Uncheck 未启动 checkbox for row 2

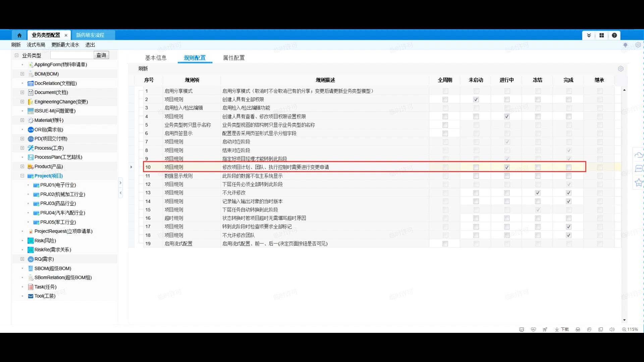click(x=476, y=100)
